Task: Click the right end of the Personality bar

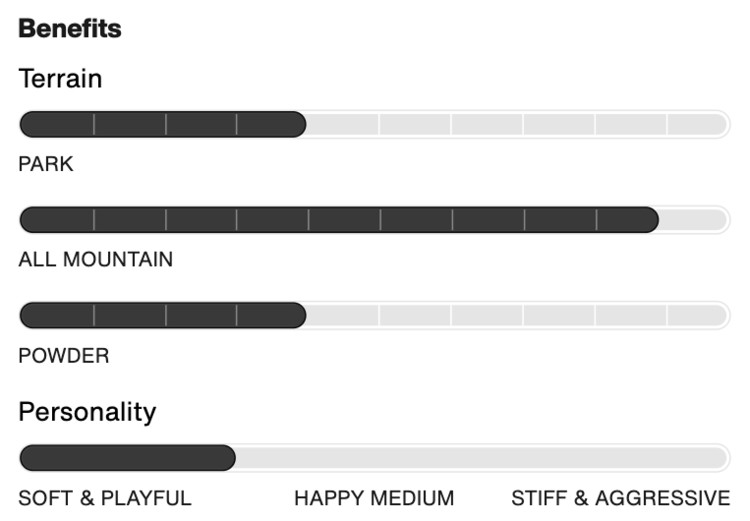Action: (718, 458)
